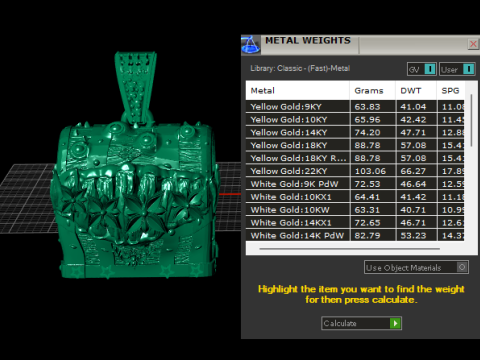Select the Yellow Gold:14KY row

click(x=355, y=132)
